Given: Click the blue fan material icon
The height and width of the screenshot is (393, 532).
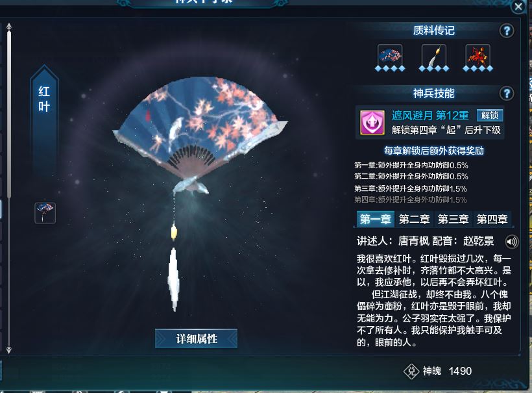Looking at the screenshot, I should point(390,55).
